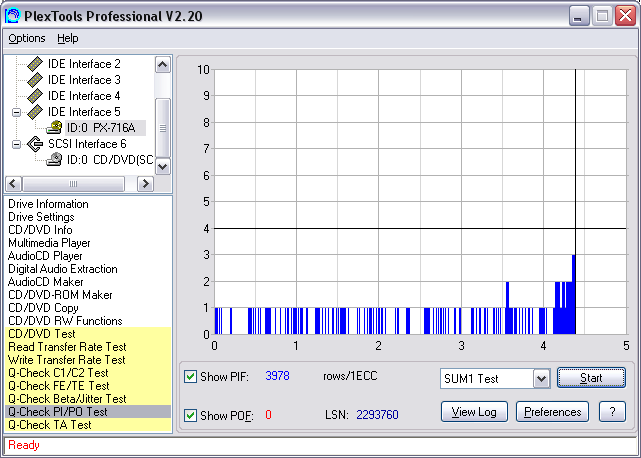Click the SCSI Interface 6 icon
Image resolution: width=641 pixels, height=458 pixels.
35,144
